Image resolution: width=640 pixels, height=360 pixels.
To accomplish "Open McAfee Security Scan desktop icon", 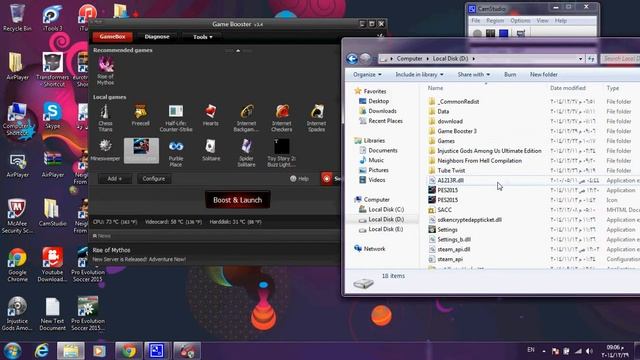I will pyautogui.click(x=17, y=216).
